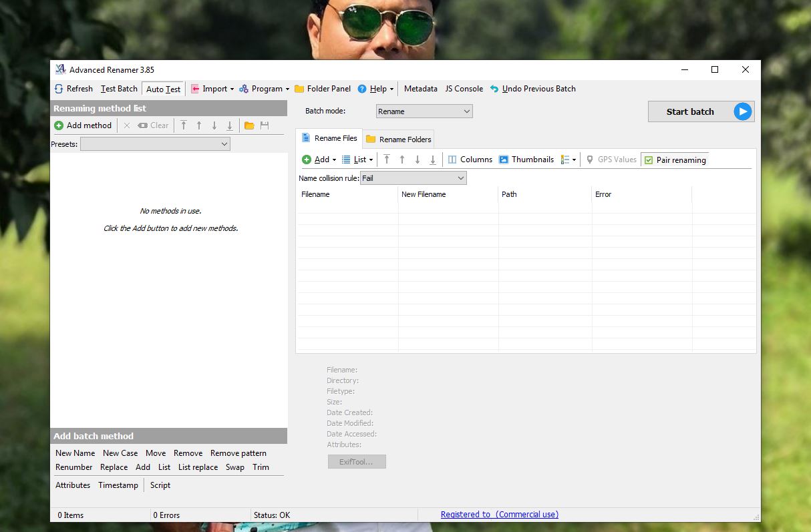Switch to Rename Files tab
811x532 pixels.
329,138
